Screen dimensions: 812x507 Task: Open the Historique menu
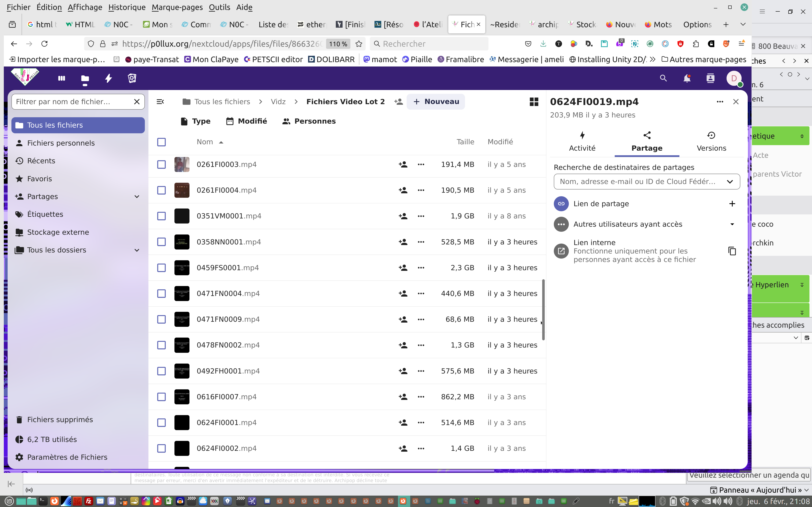[x=127, y=7]
